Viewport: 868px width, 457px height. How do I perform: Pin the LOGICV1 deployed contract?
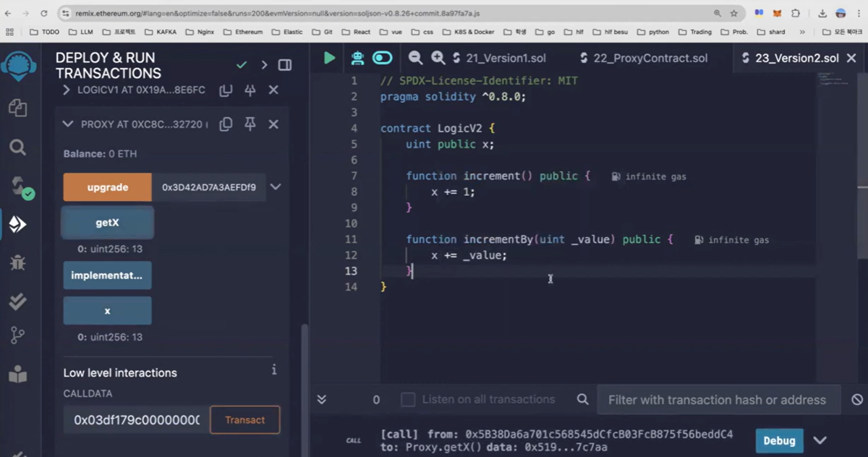[250, 90]
